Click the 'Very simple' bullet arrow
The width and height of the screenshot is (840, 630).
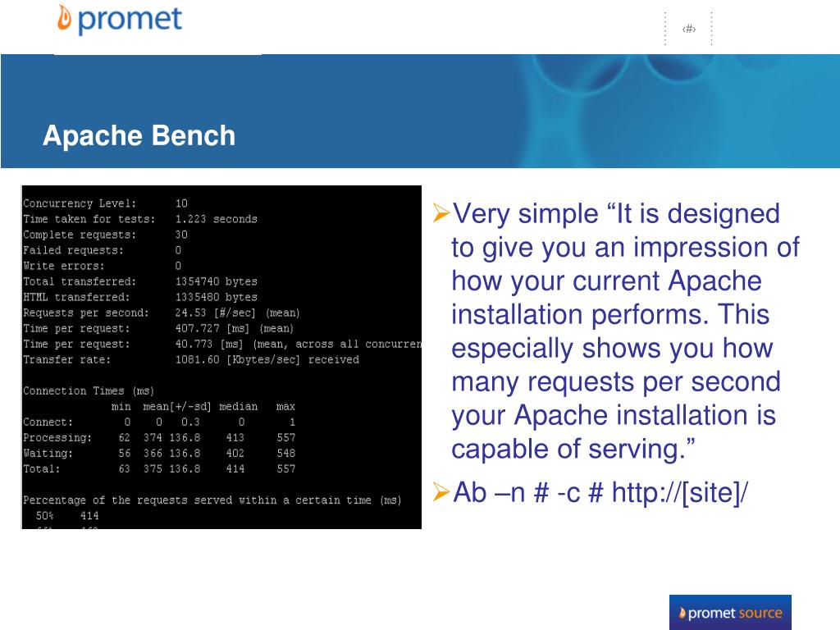[441, 213]
